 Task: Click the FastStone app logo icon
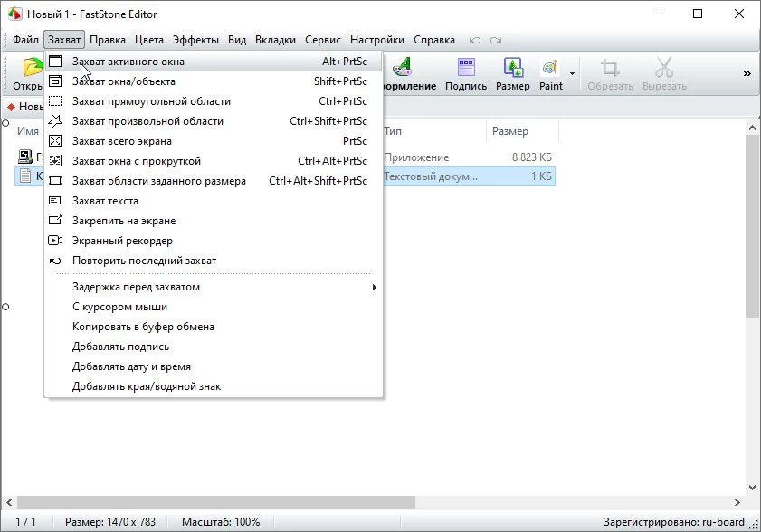(14, 14)
